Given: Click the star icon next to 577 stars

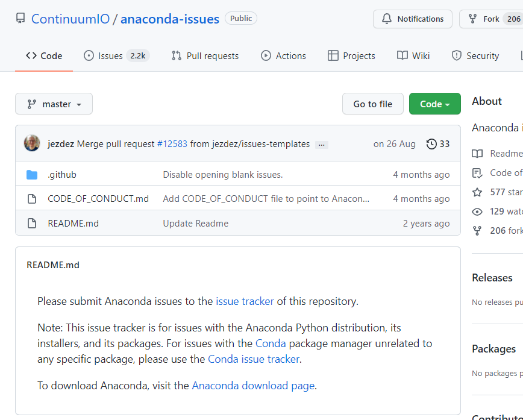Looking at the screenshot, I should pos(477,192).
